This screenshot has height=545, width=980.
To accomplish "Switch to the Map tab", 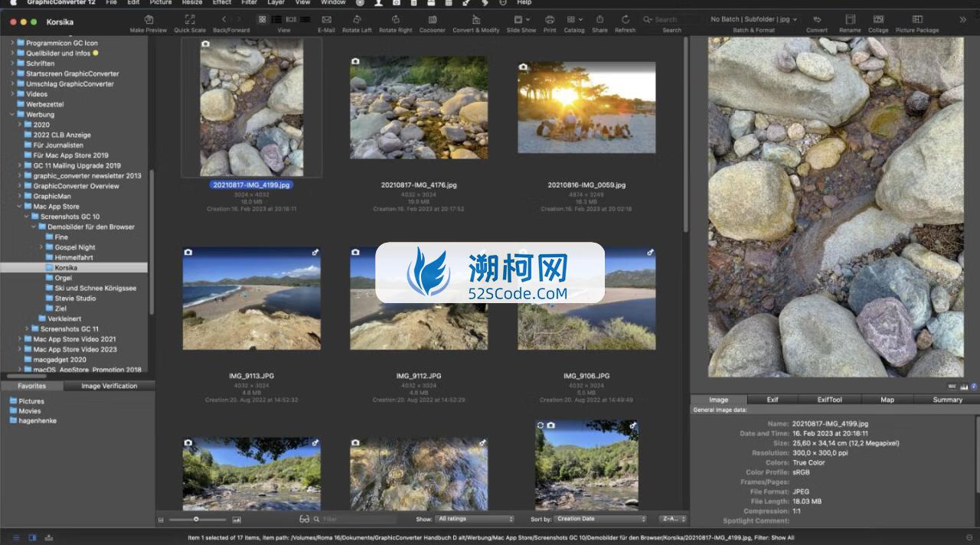I will coord(887,400).
